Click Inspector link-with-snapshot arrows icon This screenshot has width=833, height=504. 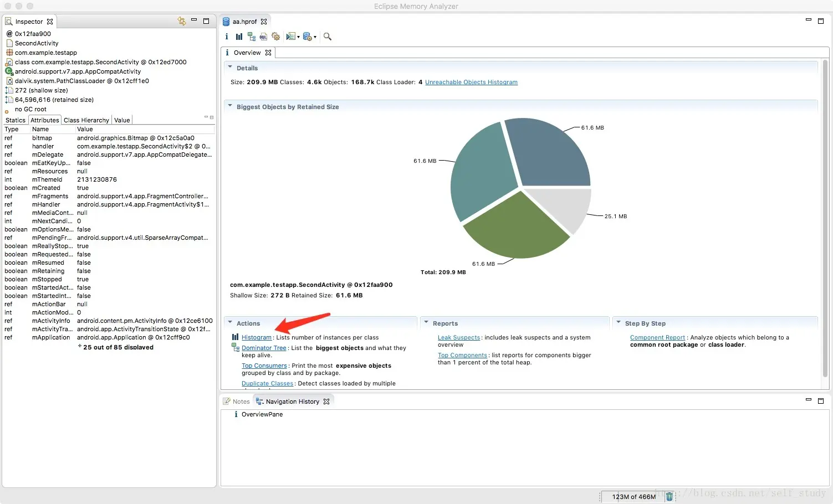pos(181,21)
